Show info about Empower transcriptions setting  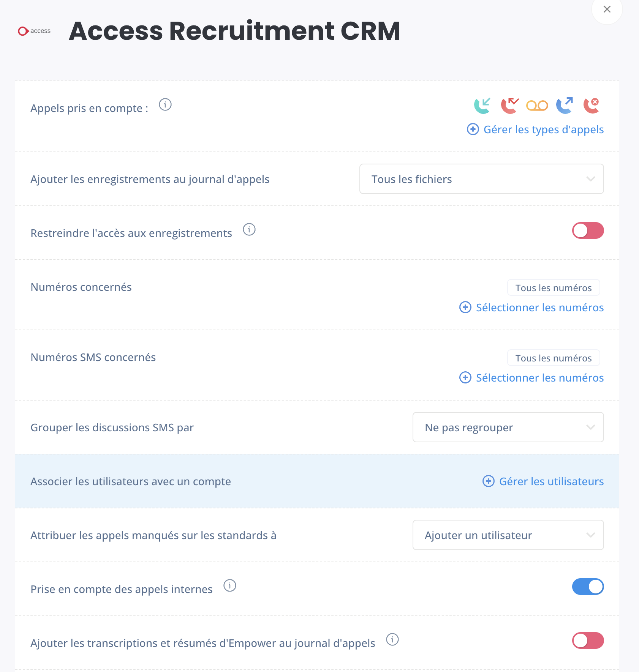pyautogui.click(x=392, y=639)
